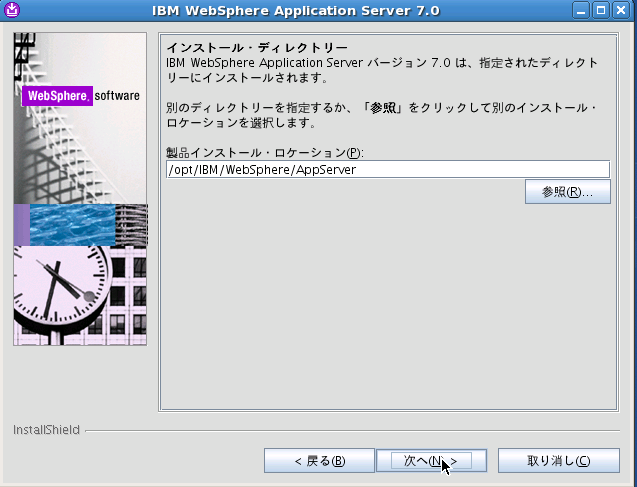
Task: Focus the product install location field
Action: point(387,170)
